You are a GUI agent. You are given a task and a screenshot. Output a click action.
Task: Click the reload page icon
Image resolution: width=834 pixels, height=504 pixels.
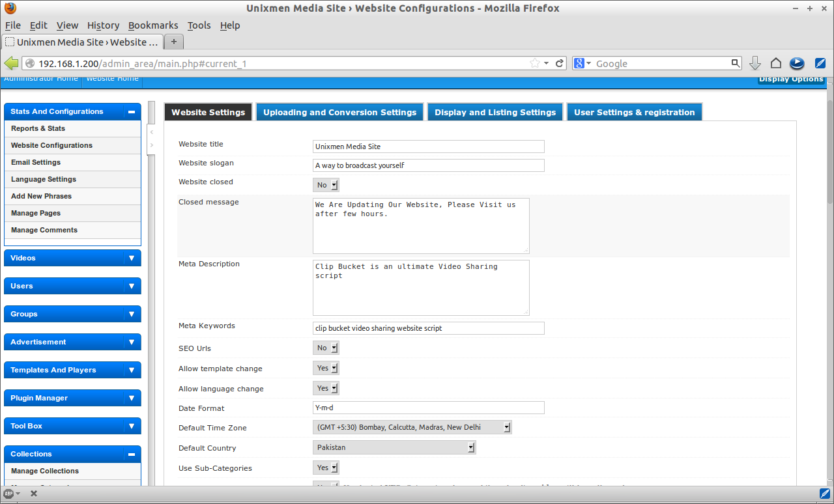[560, 63]
